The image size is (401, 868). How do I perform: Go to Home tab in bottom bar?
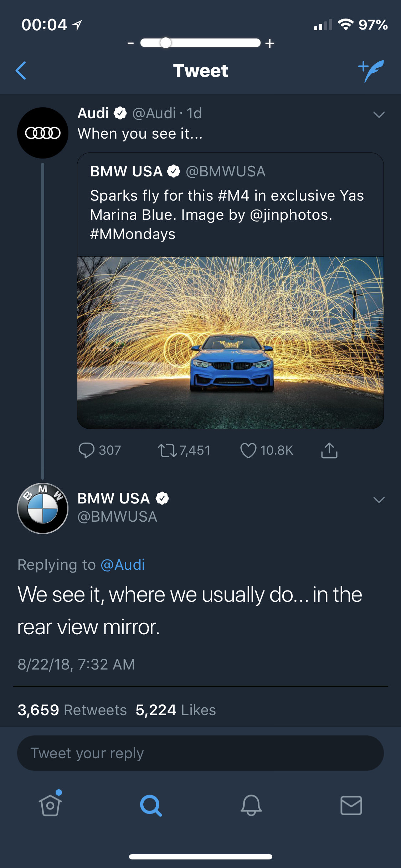coord(50,805)
